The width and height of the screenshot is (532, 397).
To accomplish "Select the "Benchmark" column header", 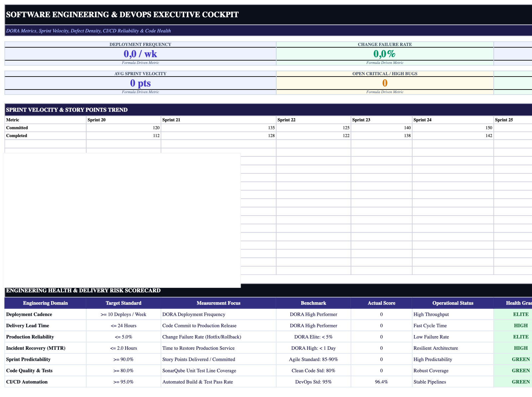I will pos(314,303).
